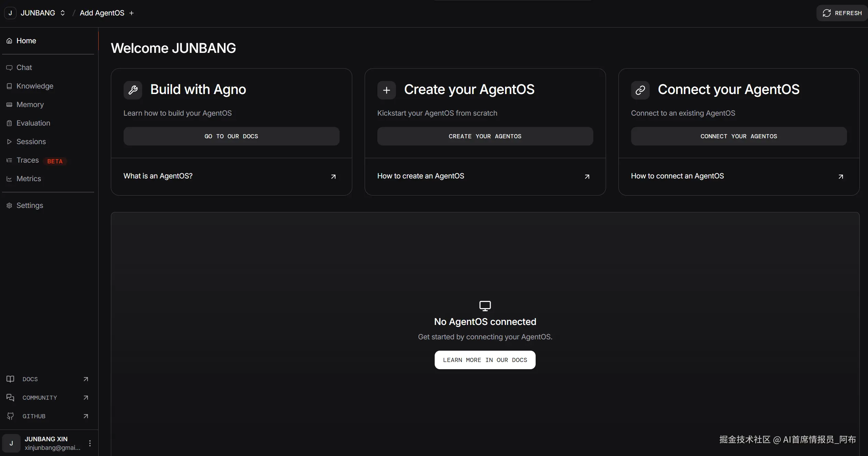Select Traces BETA in the sidebar
Viewport: 868px width, 456px height.
[28, 160]
